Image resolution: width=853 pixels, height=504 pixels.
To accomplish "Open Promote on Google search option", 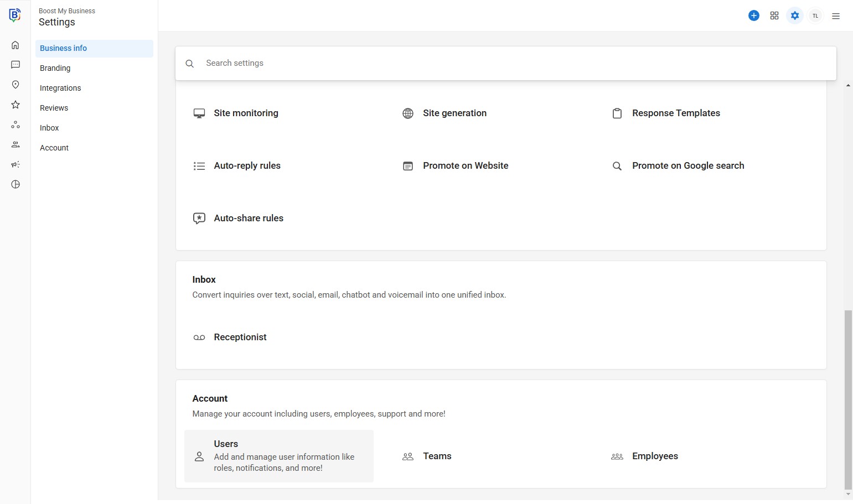I will coord(688,165).
